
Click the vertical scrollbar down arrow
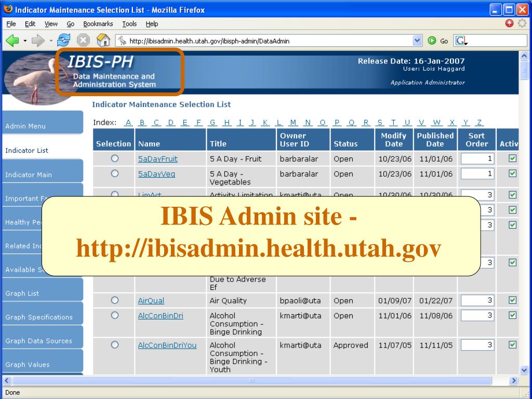pyautogui.click(x=524, y=370)
